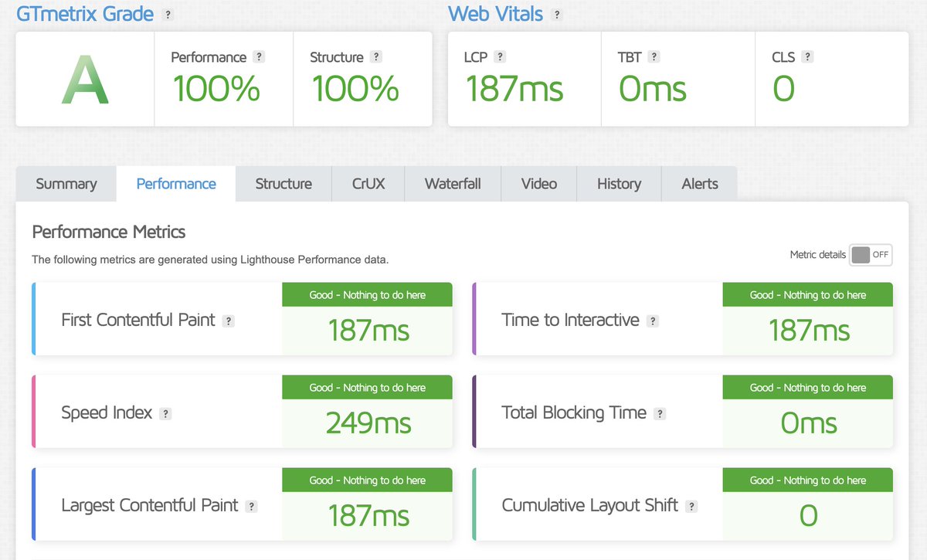Viewport: 927px width, 560px height.
Task: Open the Alerts tab
Action: click(700, 184)
